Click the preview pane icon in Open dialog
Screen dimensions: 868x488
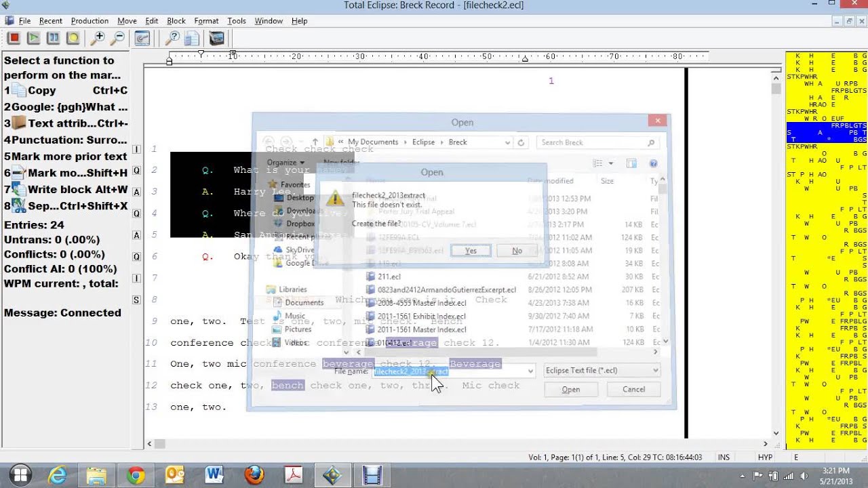631,163
